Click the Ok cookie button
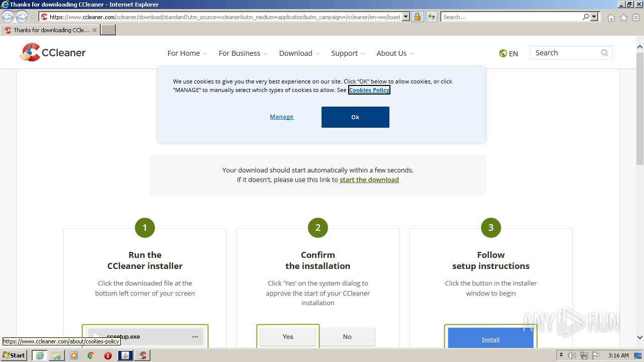This screenshot has width=644, height=362. pyautogui.click(x=355, y=117)
